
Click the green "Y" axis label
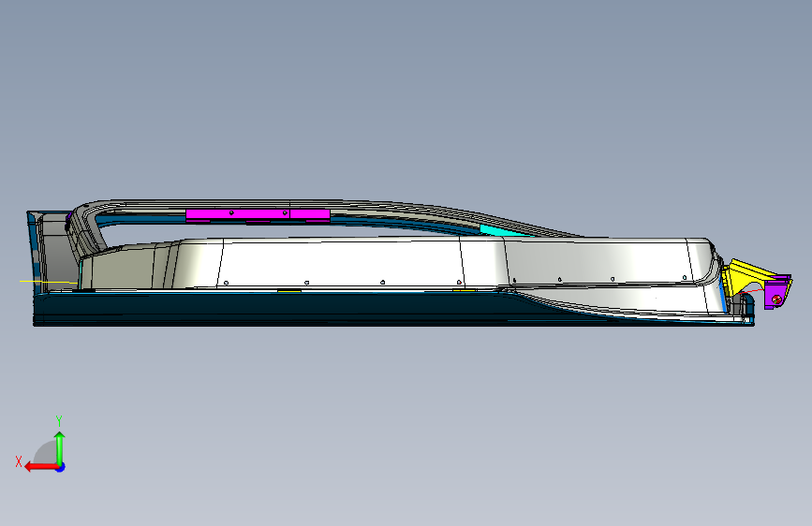pos(59,420)
